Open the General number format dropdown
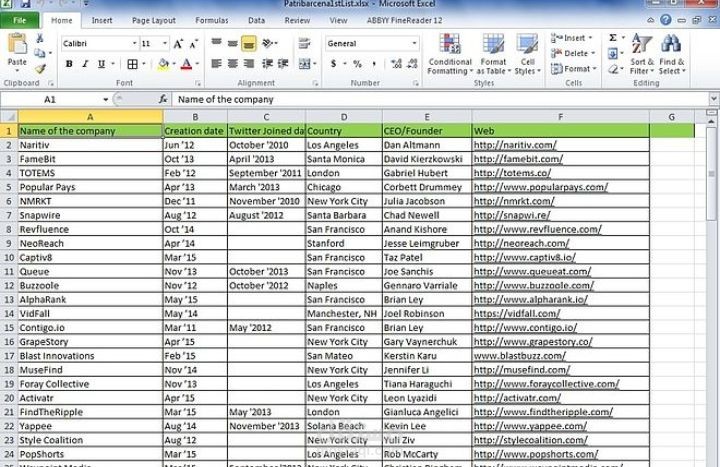Image resolution: width=720 pixels, height=467 pixels. 414,43
